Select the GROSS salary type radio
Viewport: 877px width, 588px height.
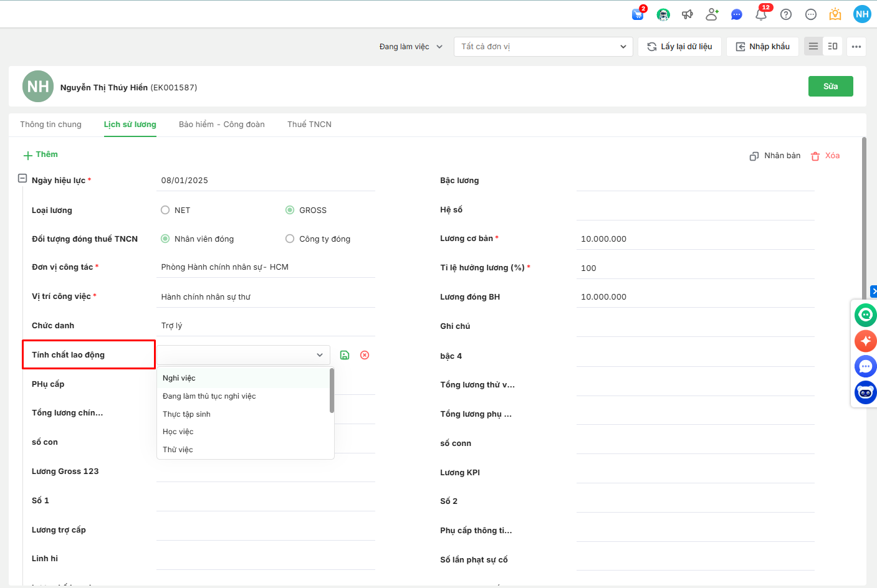click(x=290, y=211)
